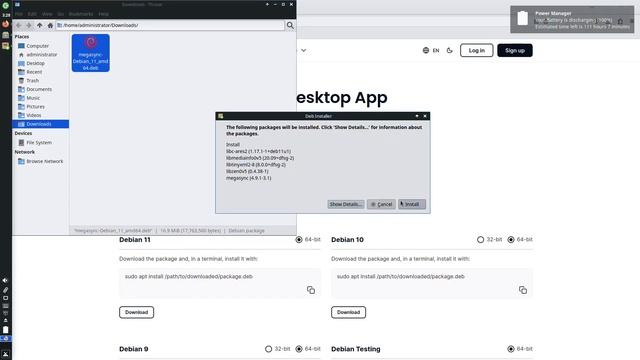Click the megasync (4.9.1-3.1) package line
Viewport: 640px width, 360px height.
tap(249, 178)
